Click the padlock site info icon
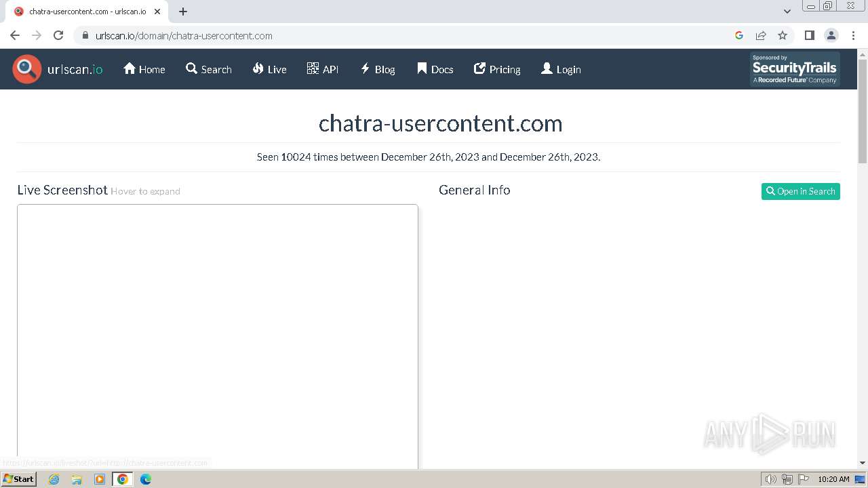 pos(85,35)
